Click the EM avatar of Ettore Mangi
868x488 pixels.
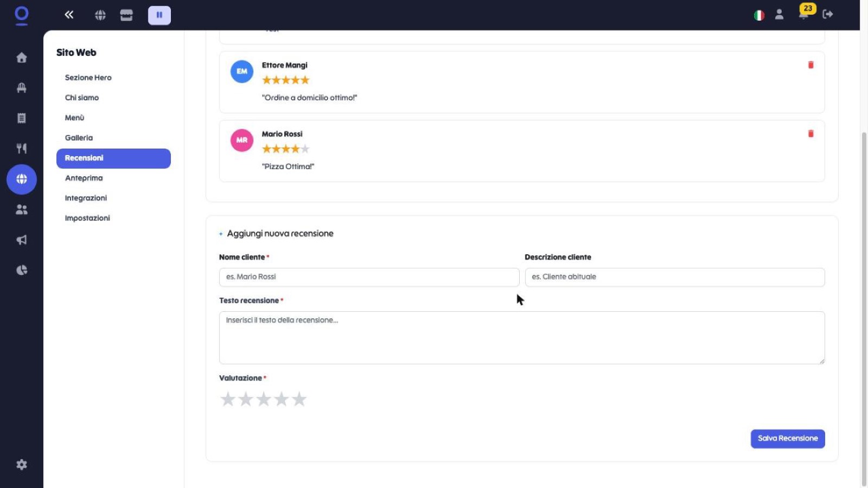[242, 72]
